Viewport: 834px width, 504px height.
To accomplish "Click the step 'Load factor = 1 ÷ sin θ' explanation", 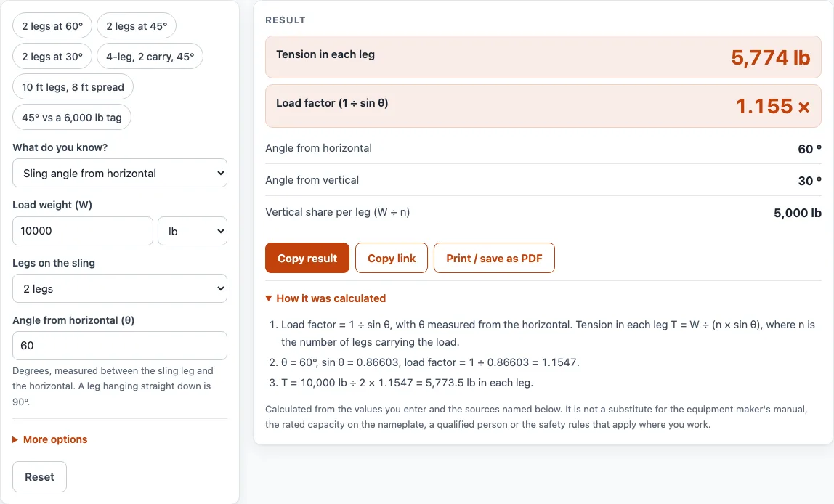I will pyautogui.click(x=548, y=333).
